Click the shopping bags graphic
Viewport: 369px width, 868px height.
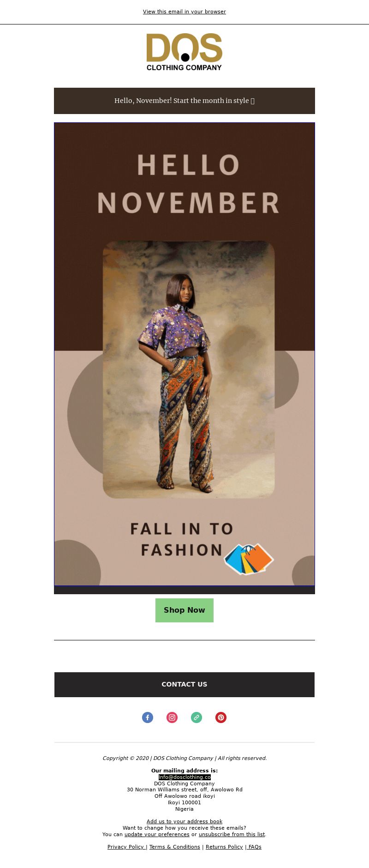tap(249, 559)
